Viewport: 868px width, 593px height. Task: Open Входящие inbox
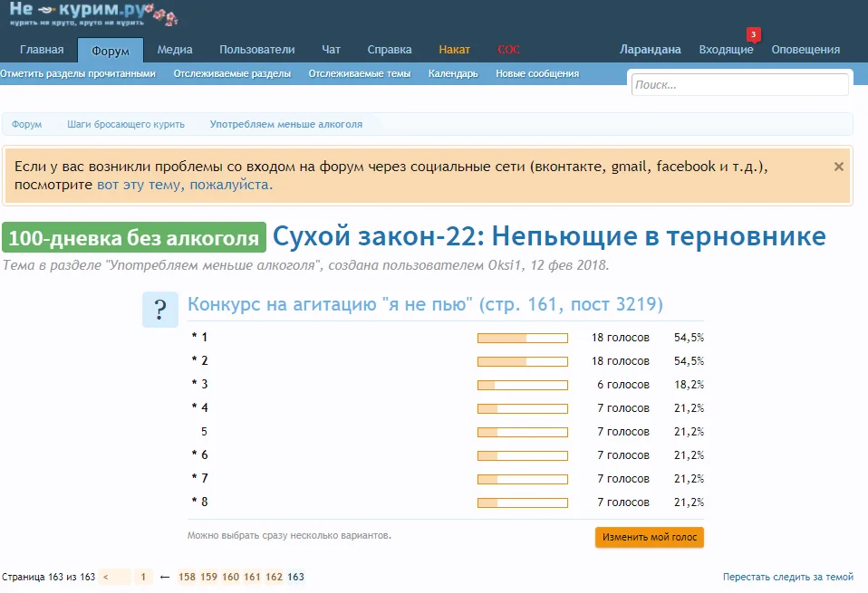coord(726,50)
